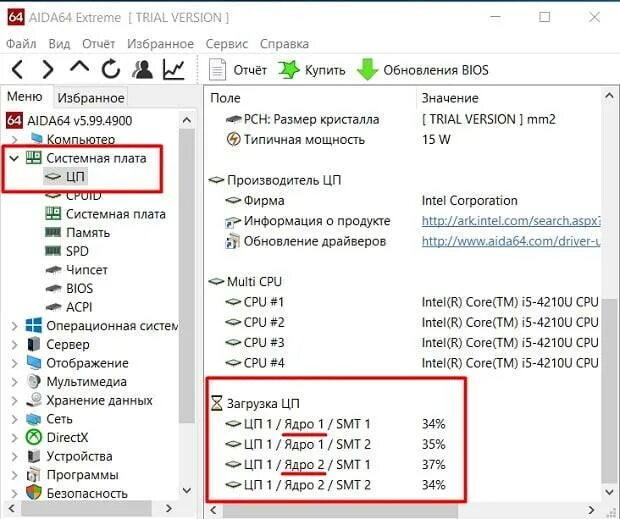Viewport: 620px width, 519px height.
Task: Click the green star Купить icon
Action: point(289,70)
